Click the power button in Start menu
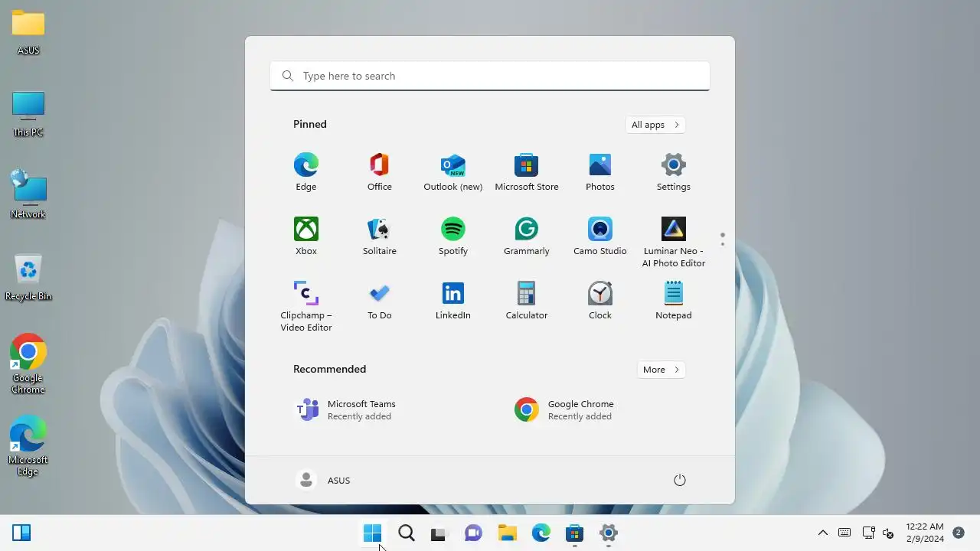Image resolution: width=980 pixels, height=551 pixels. click(x=679, y=480)
